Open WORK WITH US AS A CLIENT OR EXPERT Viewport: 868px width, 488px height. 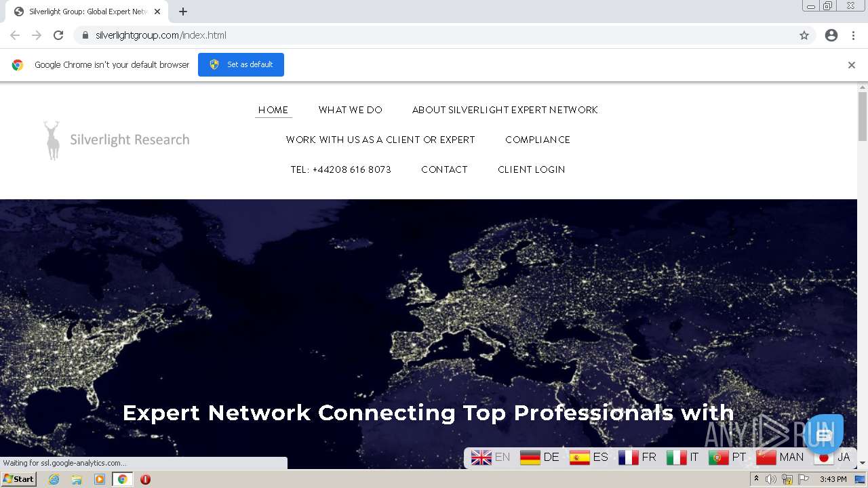(380, 140)
